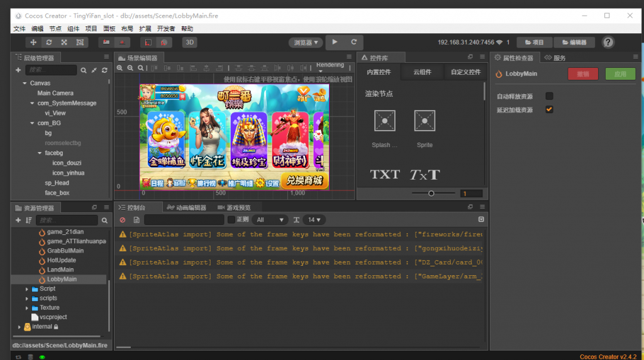This screenshot has width=644, height=360.
Task: Pick the italic TxT RichText widget
Action: (425, 175)
